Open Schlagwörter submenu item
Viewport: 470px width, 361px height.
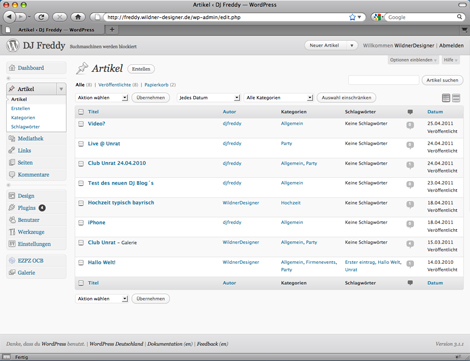tap(25, 127)
